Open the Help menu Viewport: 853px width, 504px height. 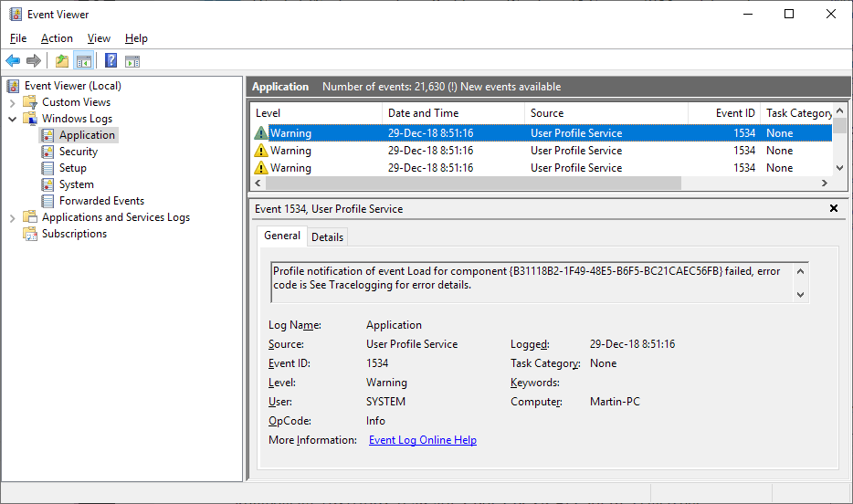[136, 38]
